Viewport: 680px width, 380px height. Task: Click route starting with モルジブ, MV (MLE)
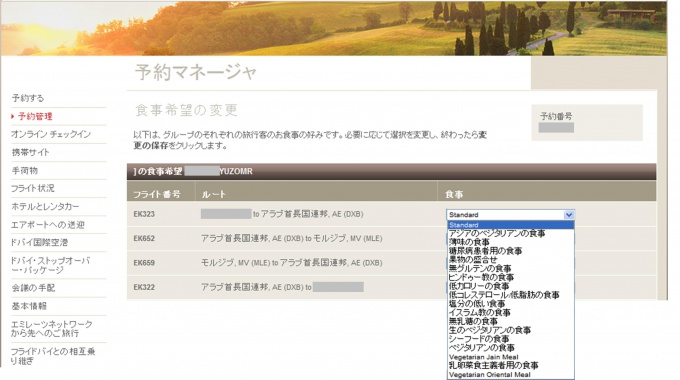click(291, 262)
